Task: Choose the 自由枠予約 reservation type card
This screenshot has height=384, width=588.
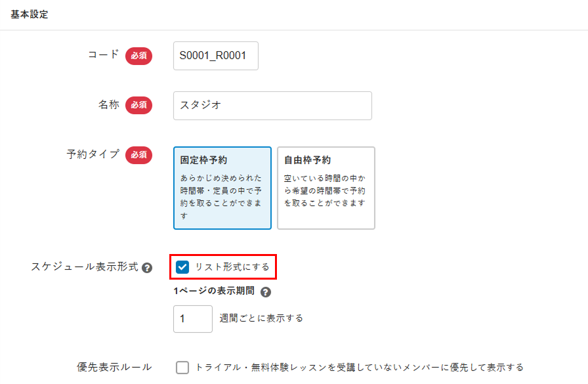Action: (325, 188)
